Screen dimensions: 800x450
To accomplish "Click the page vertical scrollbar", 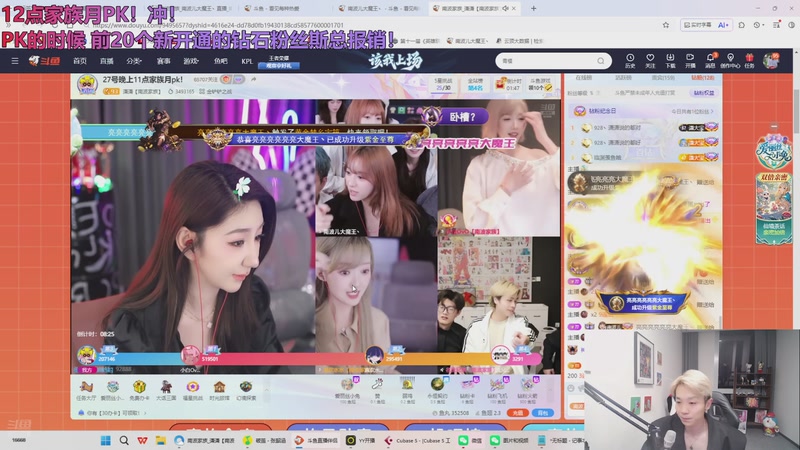I will pos(795,110).
